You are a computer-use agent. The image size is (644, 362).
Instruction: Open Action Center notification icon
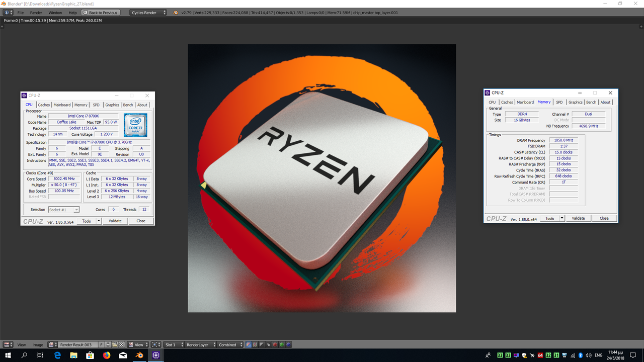tap(633, 355)
